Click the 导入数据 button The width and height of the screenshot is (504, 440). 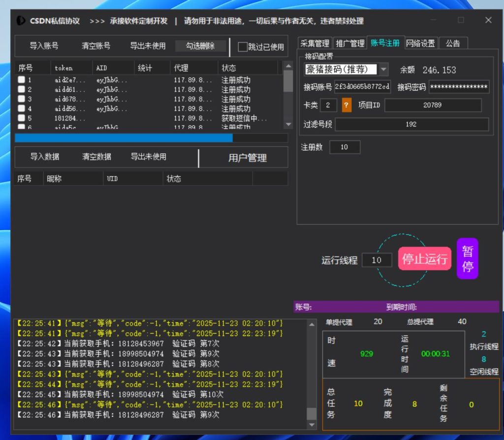coord(46,157)
